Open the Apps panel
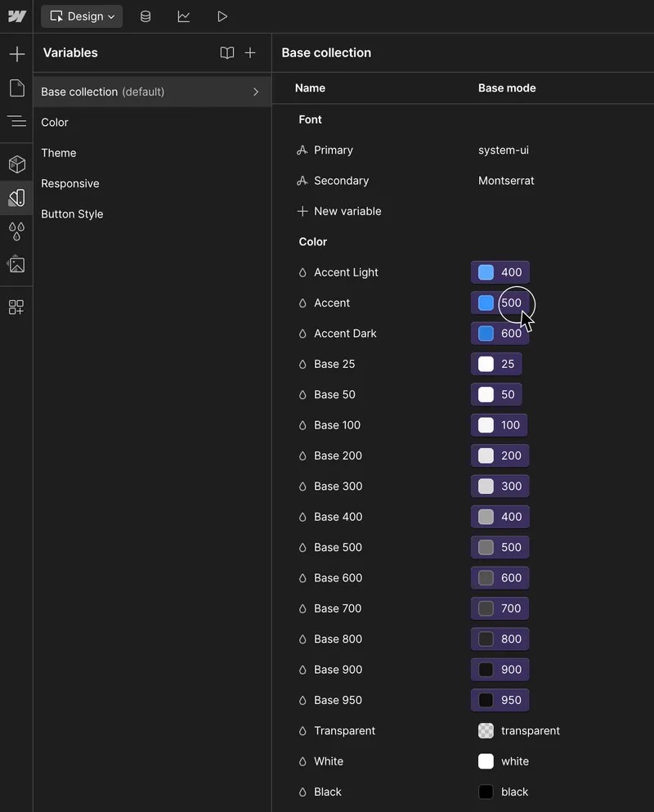This screenshot has height=812, width=654. [16, 307]
